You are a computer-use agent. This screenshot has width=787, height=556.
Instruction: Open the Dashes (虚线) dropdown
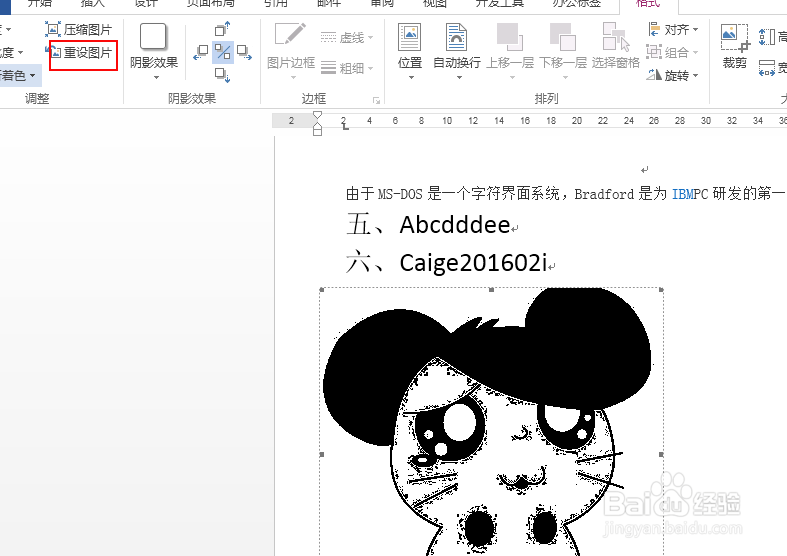347,38
